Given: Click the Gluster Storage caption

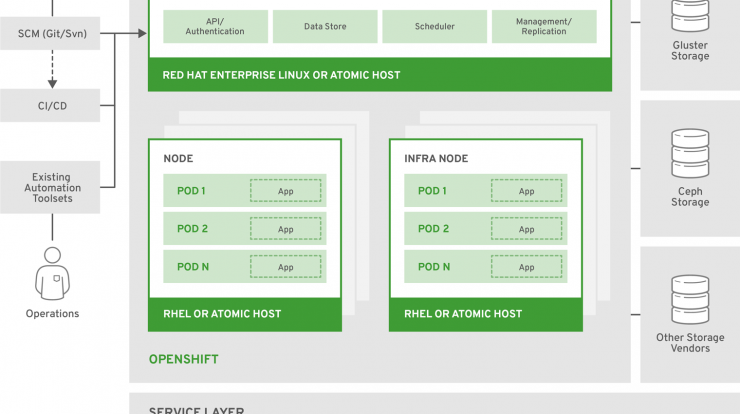Looking at the screenshot, I should click(x=690, y=51).
